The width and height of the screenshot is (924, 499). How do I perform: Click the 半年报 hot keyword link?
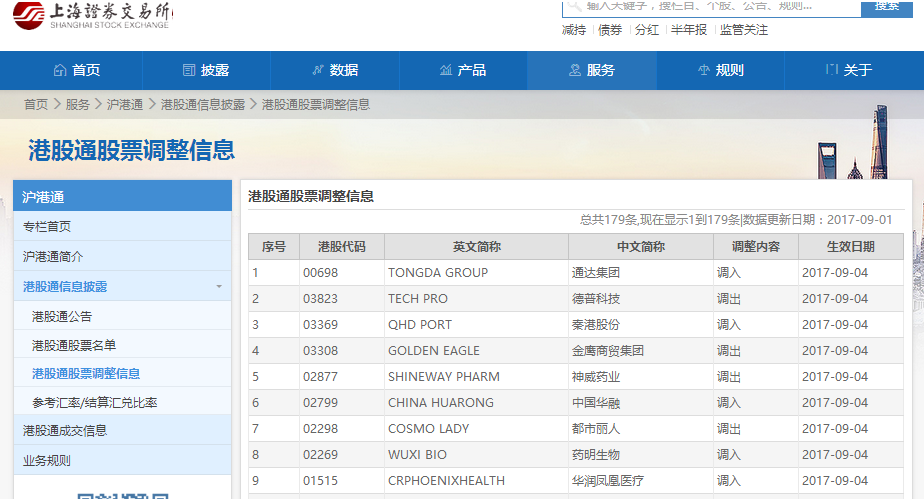click(689, 30)
